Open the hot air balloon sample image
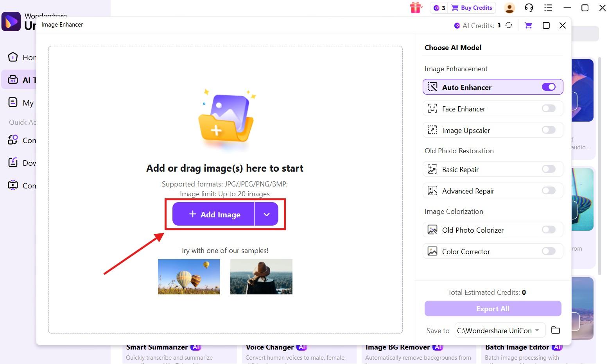 [x=188, y=276]
